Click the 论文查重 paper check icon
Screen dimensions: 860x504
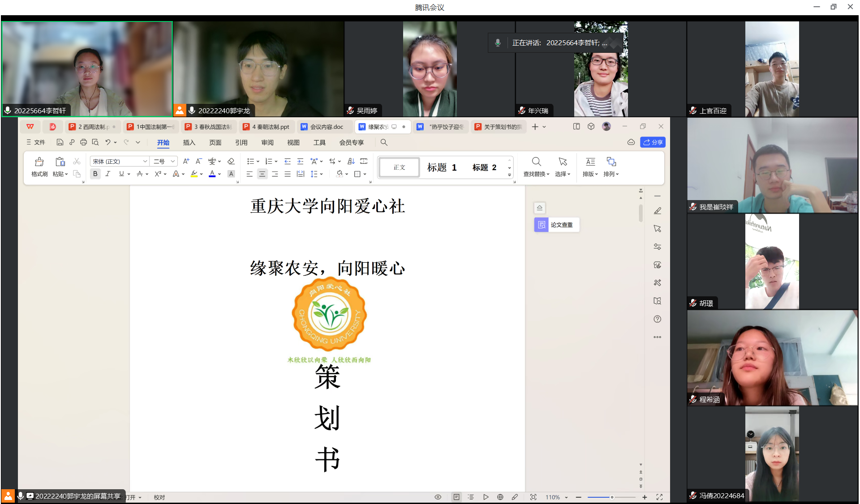pyautogui.click(x=542, y=225)
